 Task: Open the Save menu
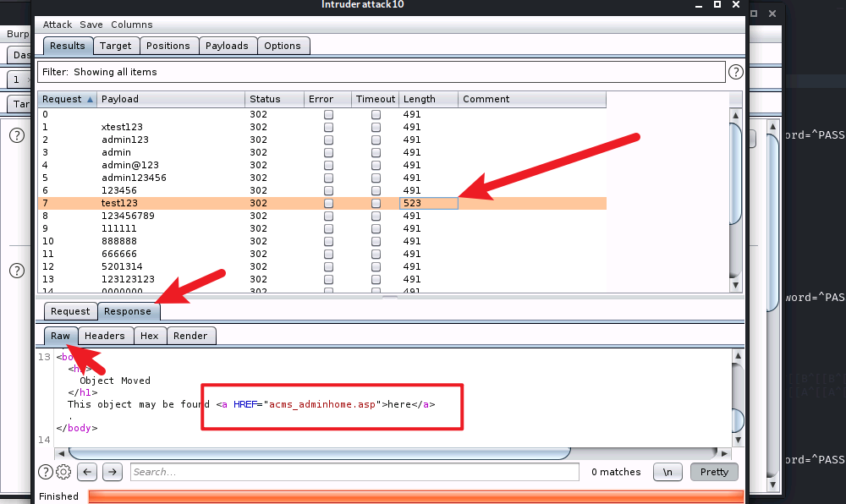pos(91,25)
